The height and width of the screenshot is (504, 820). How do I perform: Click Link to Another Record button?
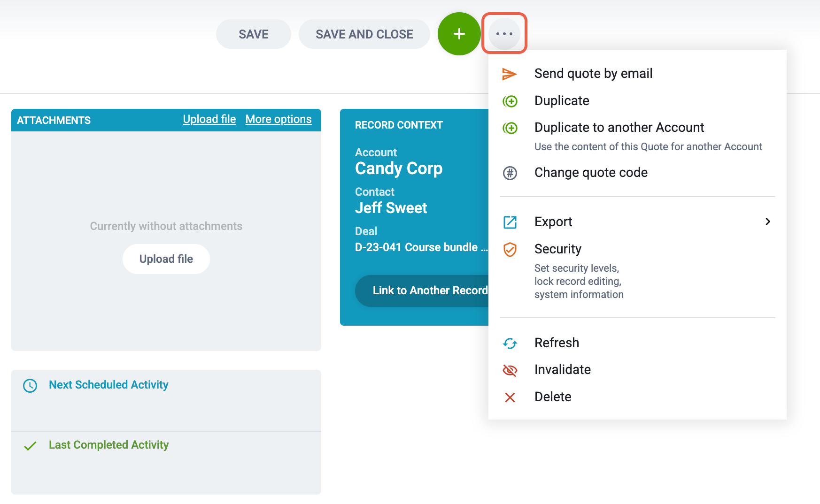point(423,291)
